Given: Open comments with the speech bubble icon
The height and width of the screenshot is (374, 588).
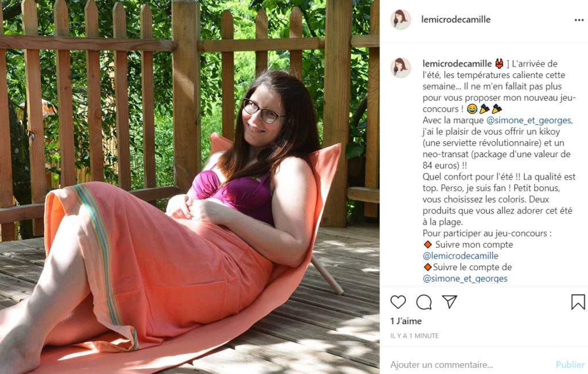Looking at the screenshot, I should [424, 302].
